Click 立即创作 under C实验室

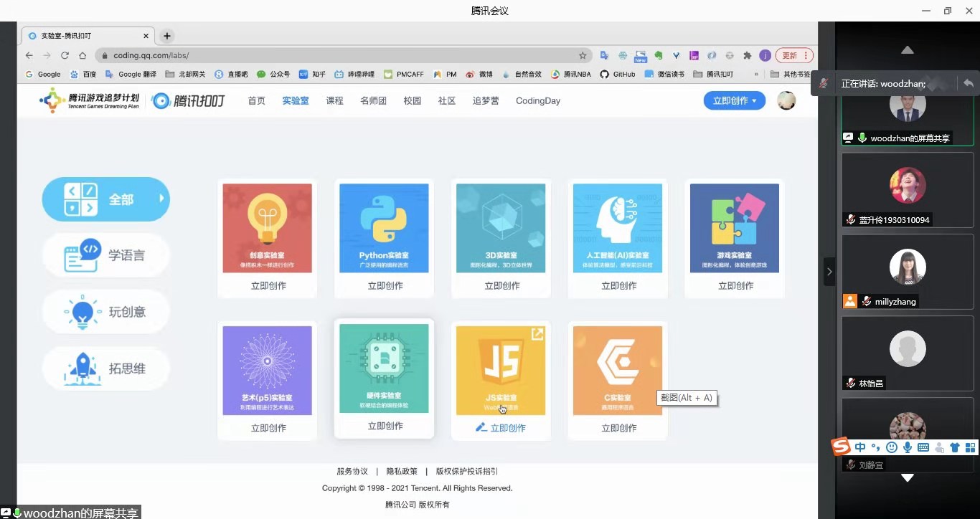pyautogui.click(x=618, y=428)
